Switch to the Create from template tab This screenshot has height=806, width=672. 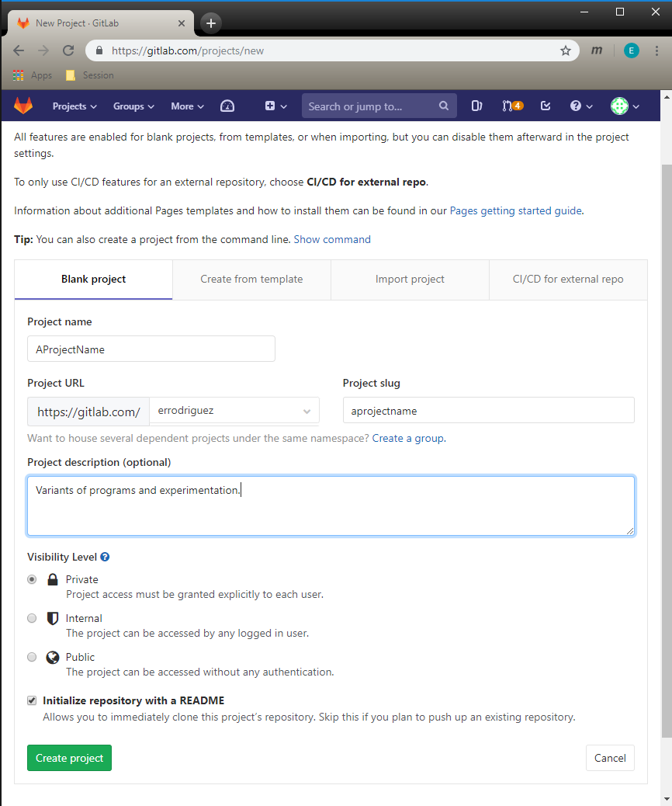(251, 280)
